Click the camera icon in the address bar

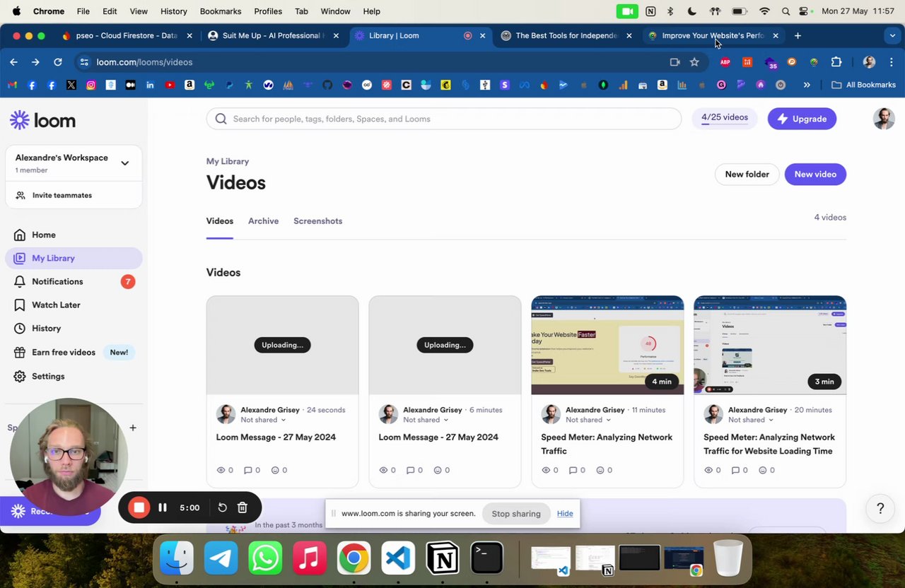(675, 62)
